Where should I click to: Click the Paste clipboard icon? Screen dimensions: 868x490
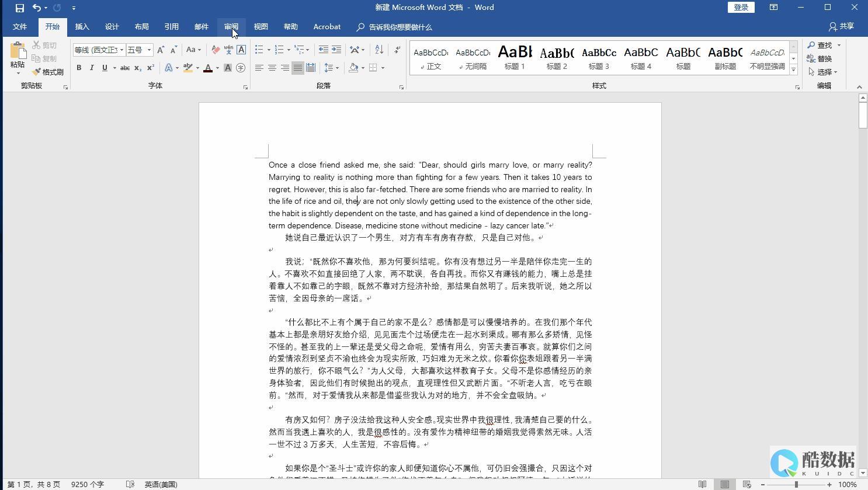click(x=18, y=51)
